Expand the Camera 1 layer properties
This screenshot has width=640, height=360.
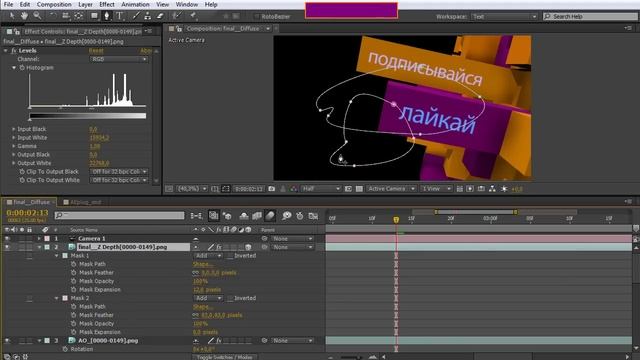point(39,238)
